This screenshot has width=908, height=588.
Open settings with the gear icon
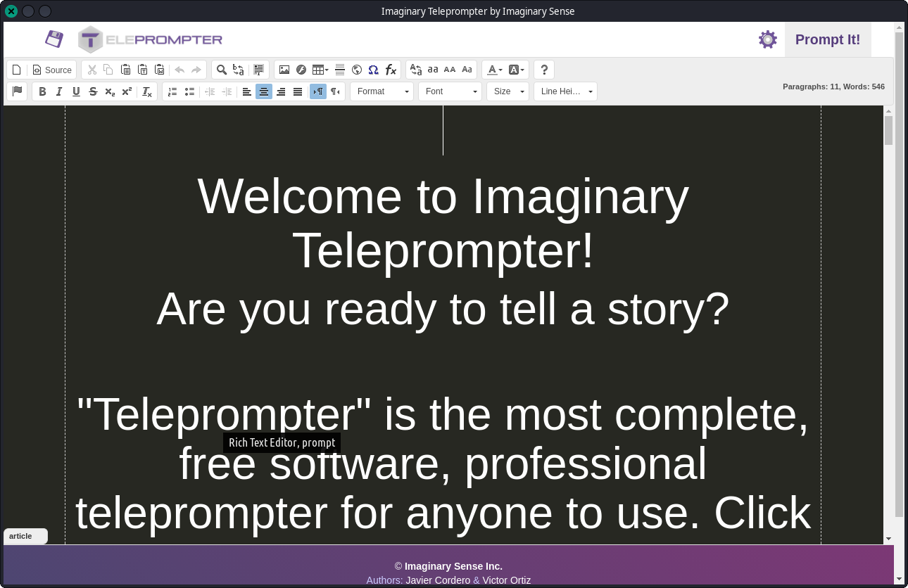pos(768,39)
